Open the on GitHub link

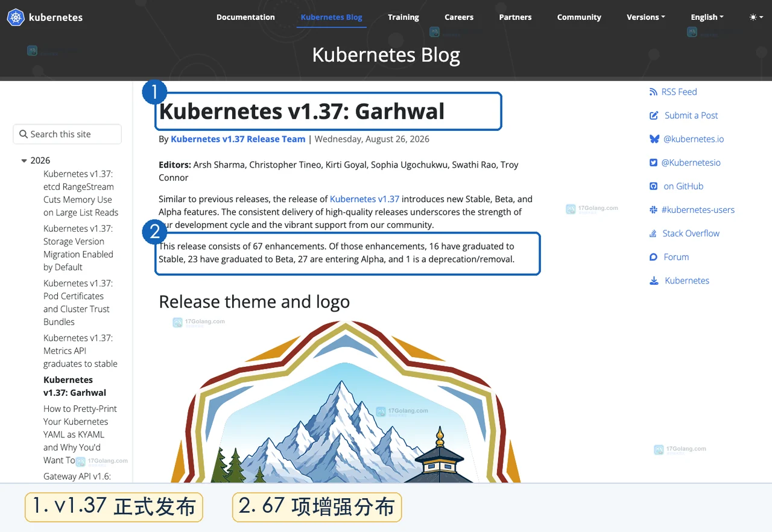[683, 186]
